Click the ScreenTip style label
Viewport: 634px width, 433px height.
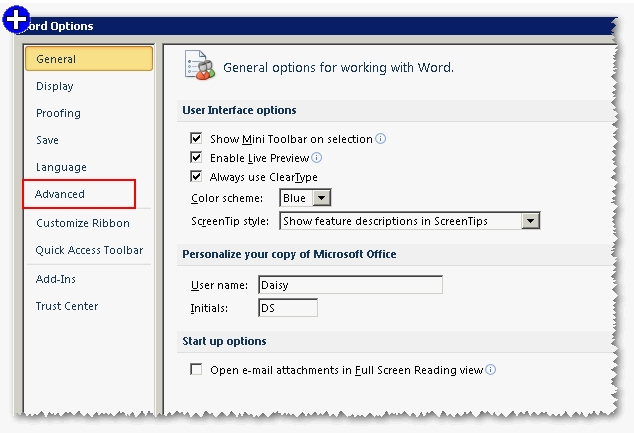click(x=230, y=222)
